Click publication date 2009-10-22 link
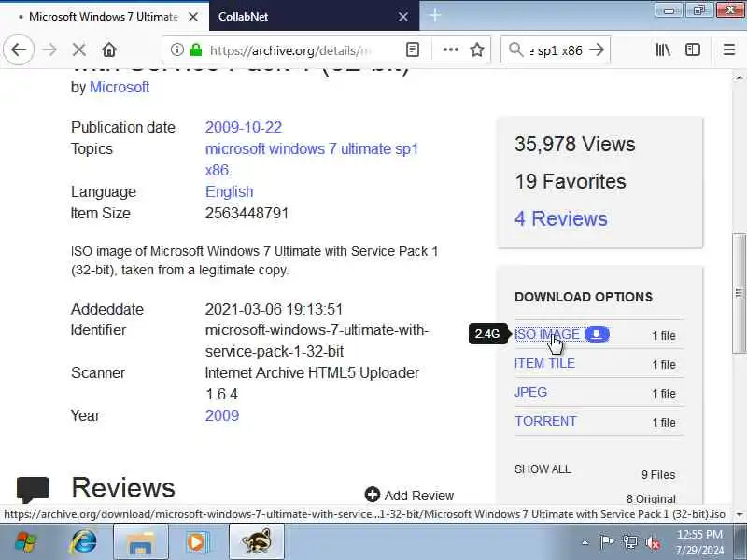This screenshot has width=747, height=560. (x=244, y=127)
